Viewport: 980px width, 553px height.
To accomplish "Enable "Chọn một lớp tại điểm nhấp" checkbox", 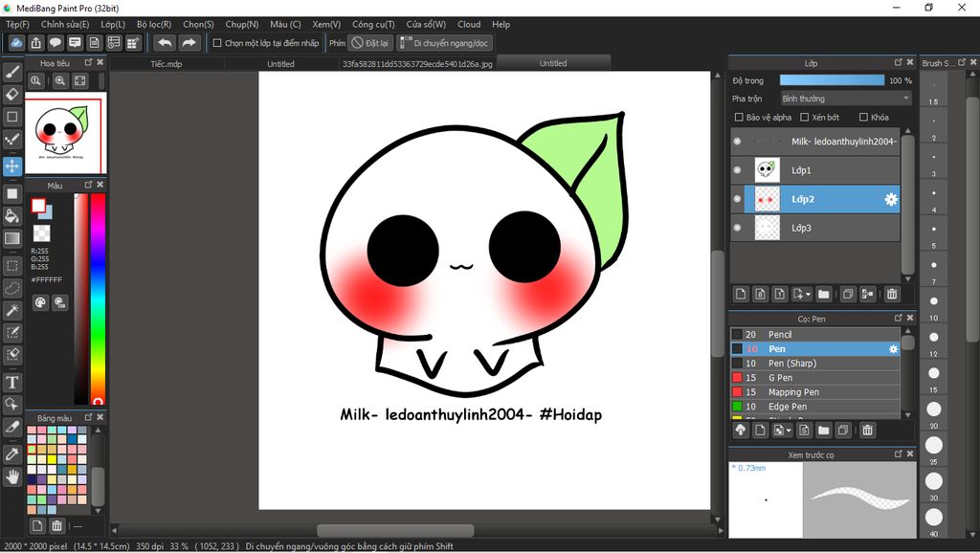I will (217, 43).
